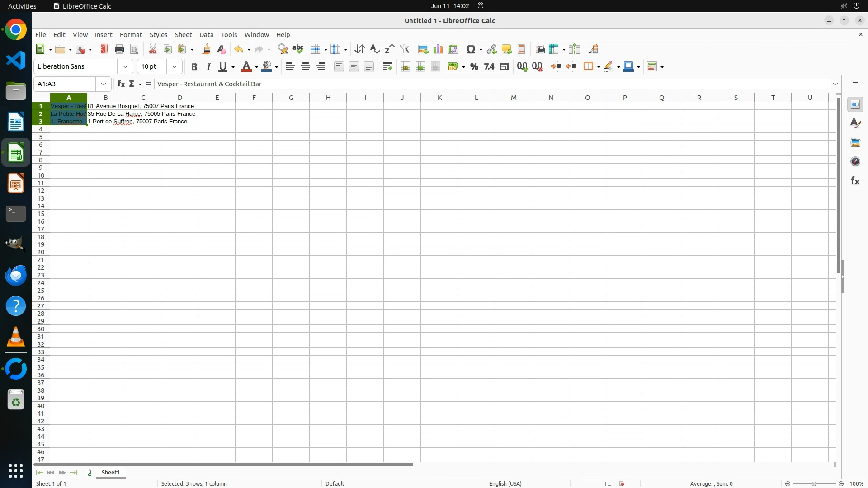
Task: Toggle Italic formatting
Action: (x=208, y=67)
